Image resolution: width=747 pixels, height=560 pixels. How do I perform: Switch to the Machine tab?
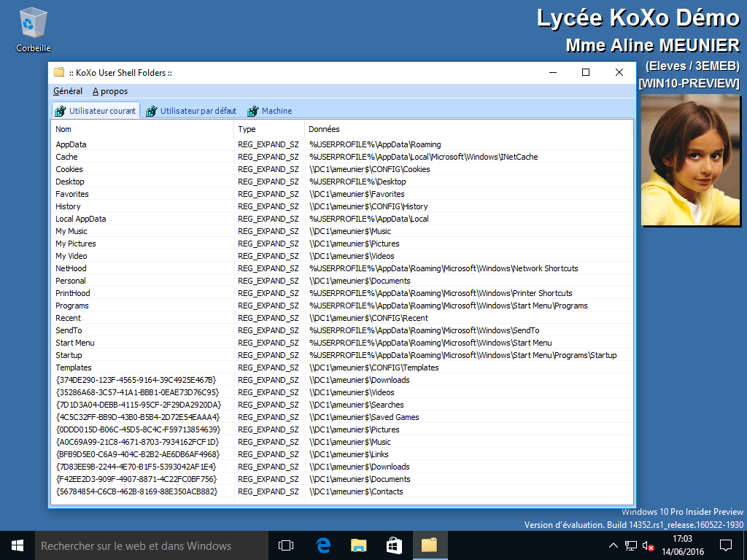click(x=270, y=111)
